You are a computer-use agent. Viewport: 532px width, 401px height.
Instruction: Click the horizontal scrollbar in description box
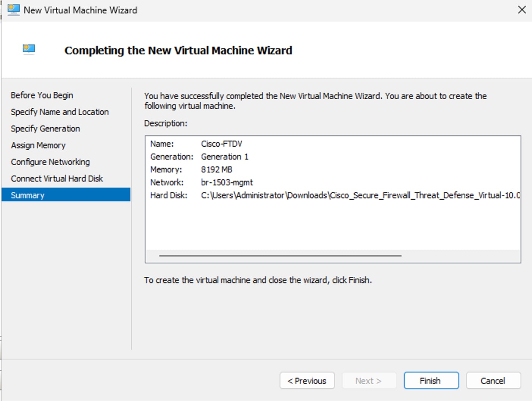(x=280, y=256)
